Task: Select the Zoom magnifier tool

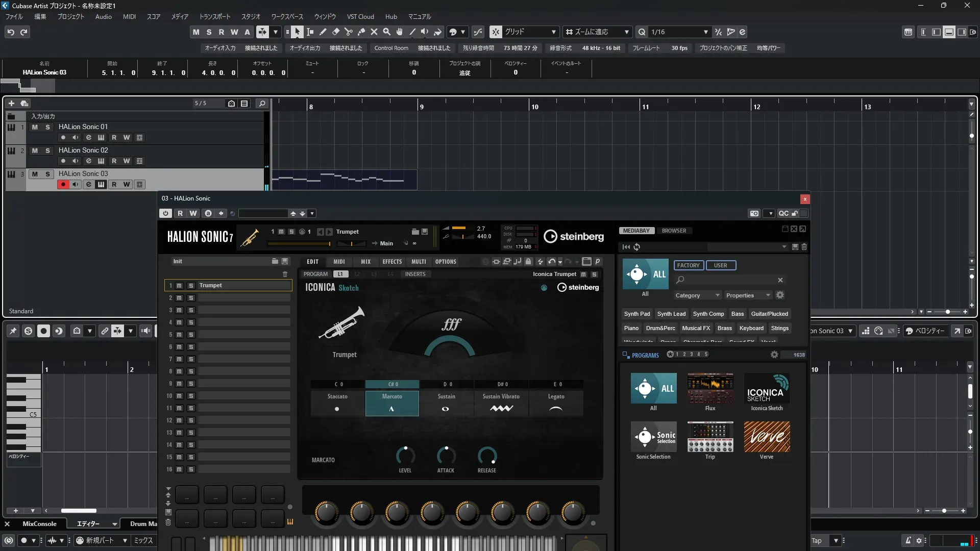Action: point(386,32)
